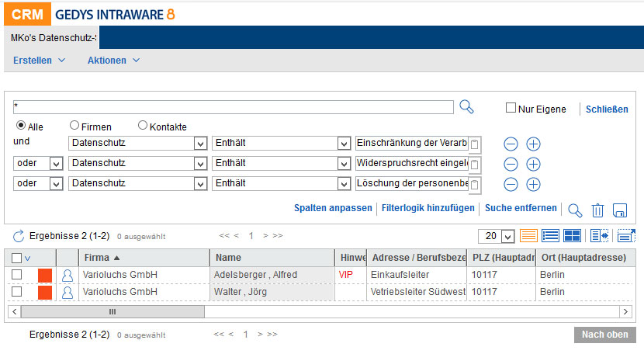Viewport: 644px width, 354px height.
Task: Switch to the tile grid view icon
Action: (x=572, y=236)
